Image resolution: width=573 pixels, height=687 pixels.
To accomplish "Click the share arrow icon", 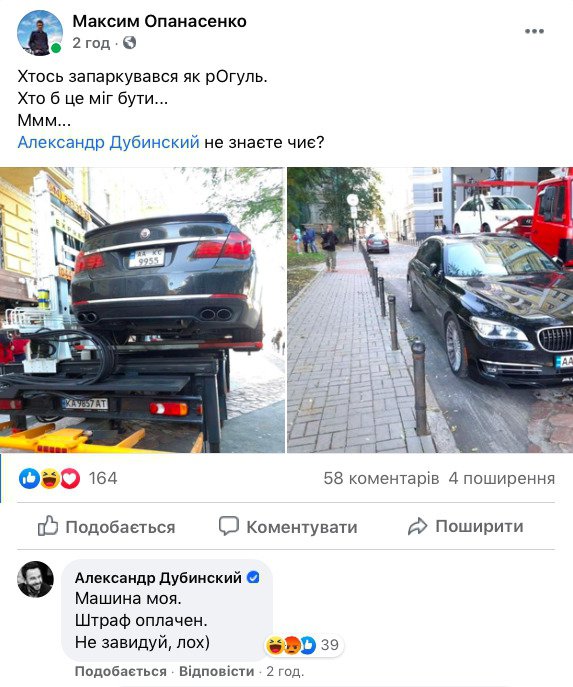I will pos(417,526).
